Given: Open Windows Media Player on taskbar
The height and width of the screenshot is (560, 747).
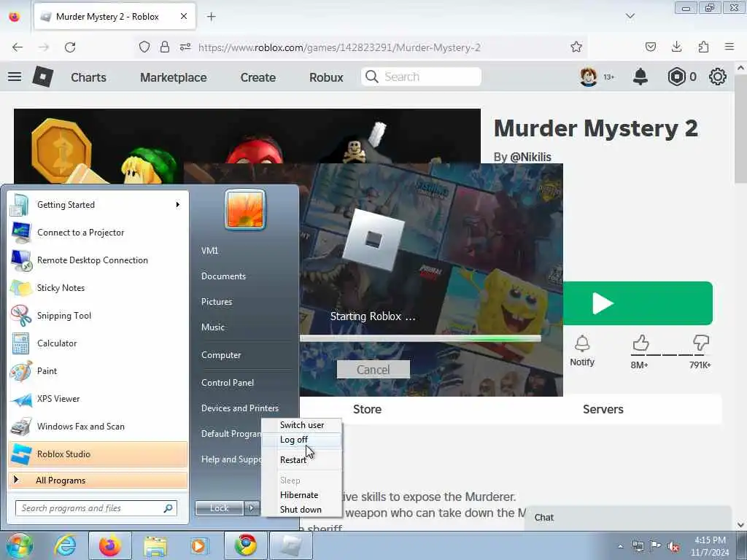Looking at the screenshot, I should coord(198,545).
